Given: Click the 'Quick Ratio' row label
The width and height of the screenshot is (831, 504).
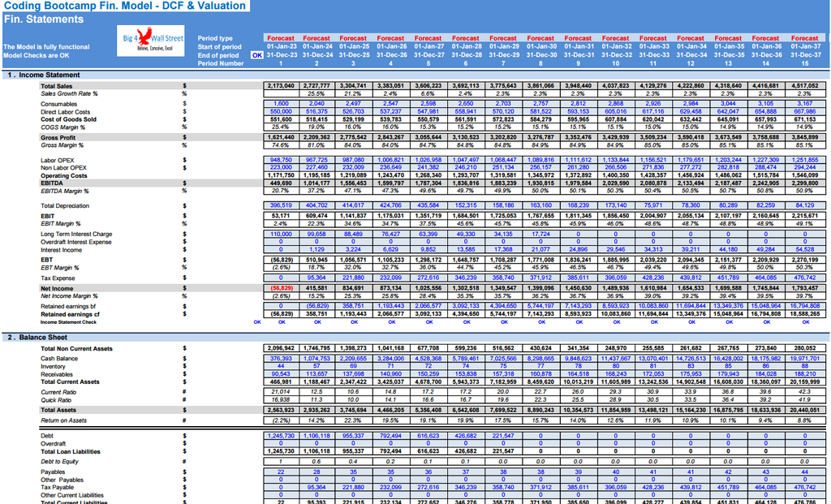Looking at the screenshot, I should 56,400.
